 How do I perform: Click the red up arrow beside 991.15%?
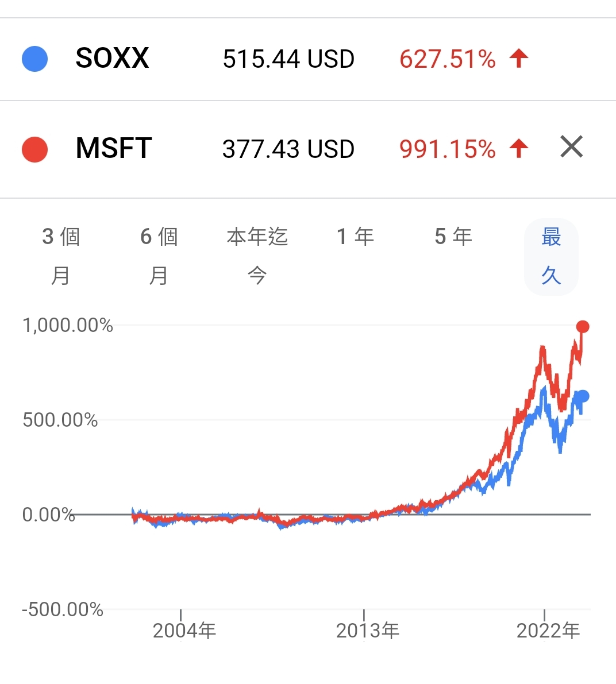click(519, 148)
